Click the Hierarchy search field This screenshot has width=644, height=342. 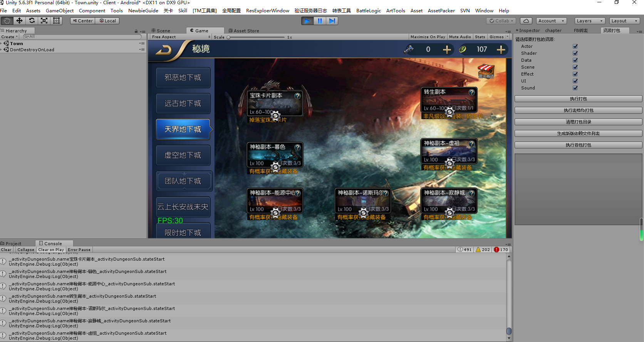coord(82,37)
